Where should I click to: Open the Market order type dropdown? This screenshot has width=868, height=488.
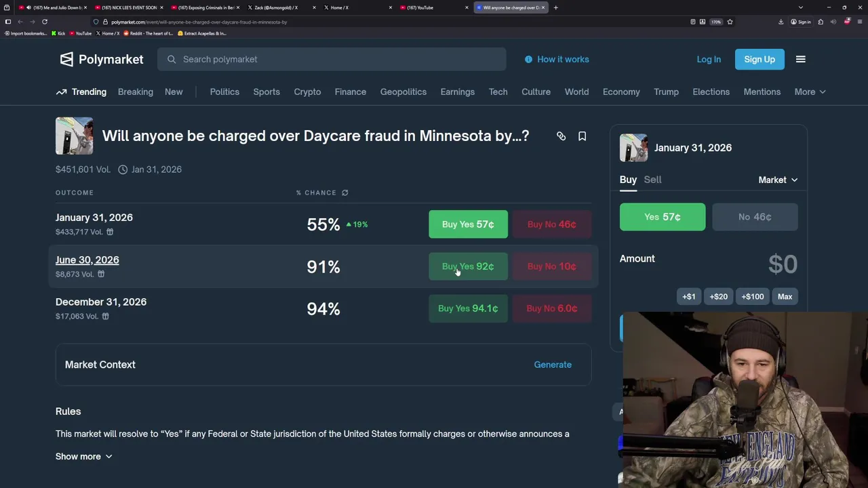pyautogui.click(x=778, y=180)
